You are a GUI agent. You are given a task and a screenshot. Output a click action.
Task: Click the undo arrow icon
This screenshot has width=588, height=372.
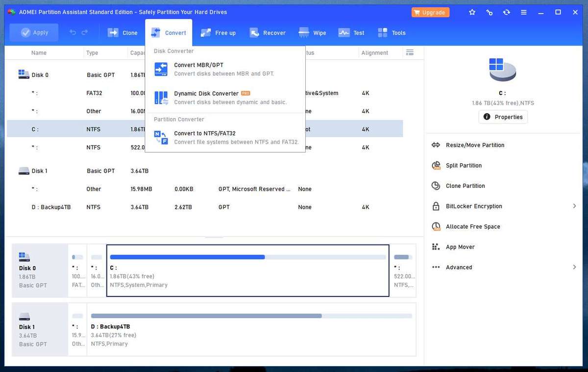(73, 33)
